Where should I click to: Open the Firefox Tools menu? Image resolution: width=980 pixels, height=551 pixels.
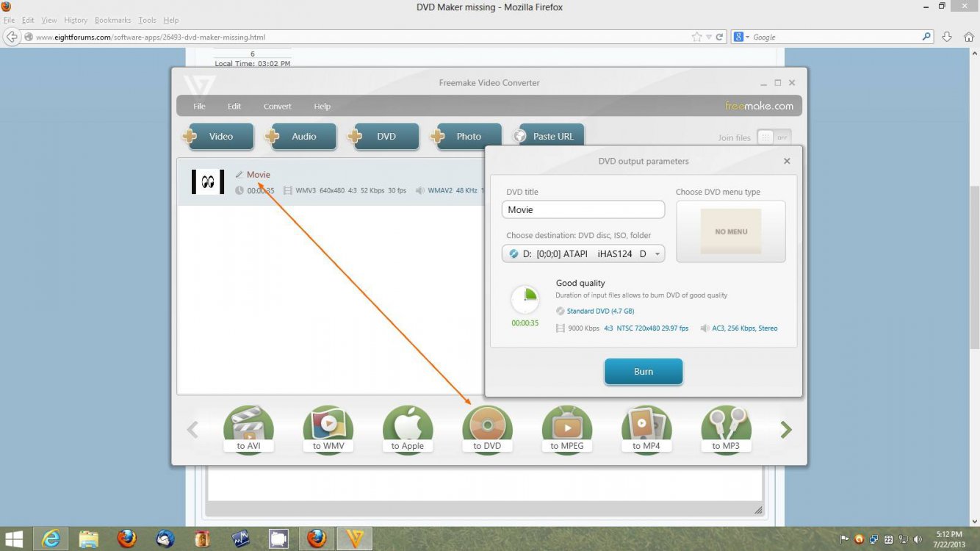pos(147,20)
